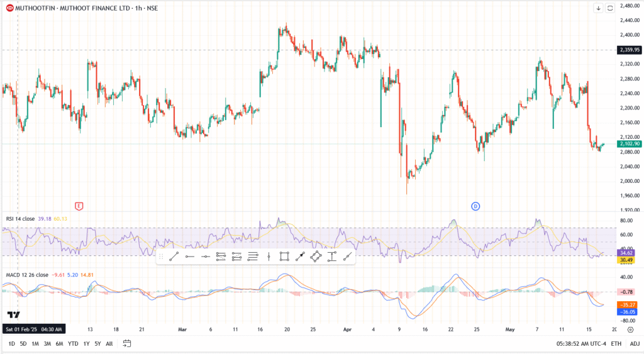
Task: Switch to the YTD time range
Action: point(73,343)
